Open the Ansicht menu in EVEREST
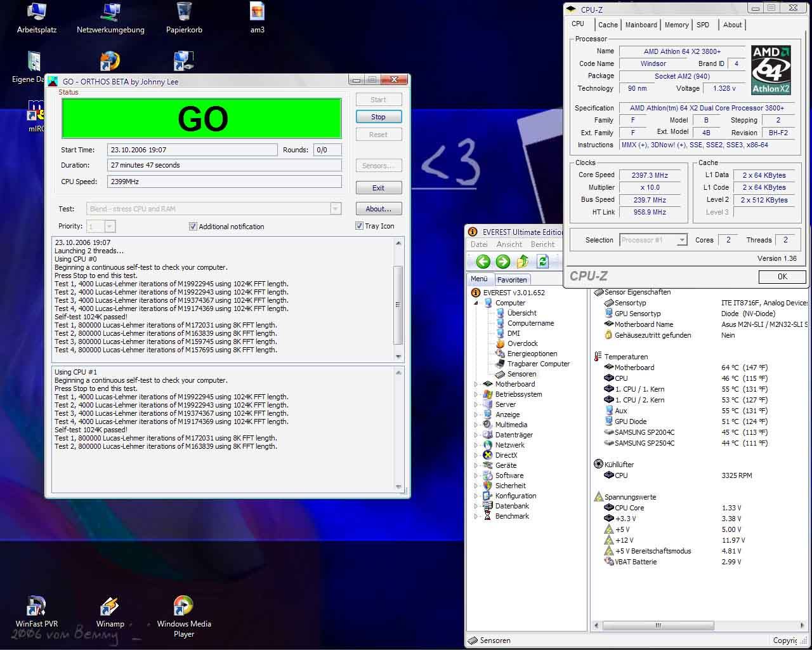Image resolution: width=812 pixels, height=650 pixels. tap(509, 244)
